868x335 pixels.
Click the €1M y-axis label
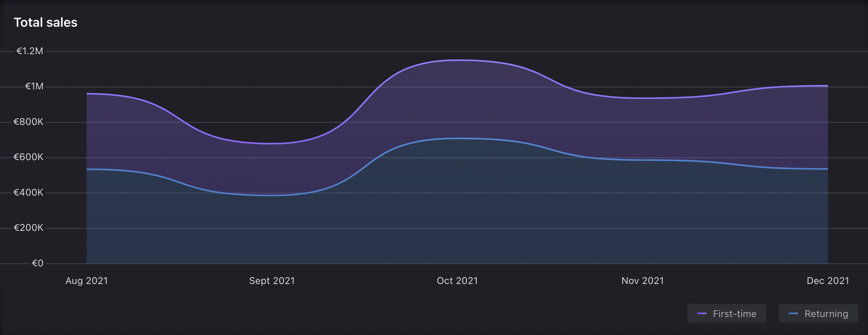(x=34, y=87)
